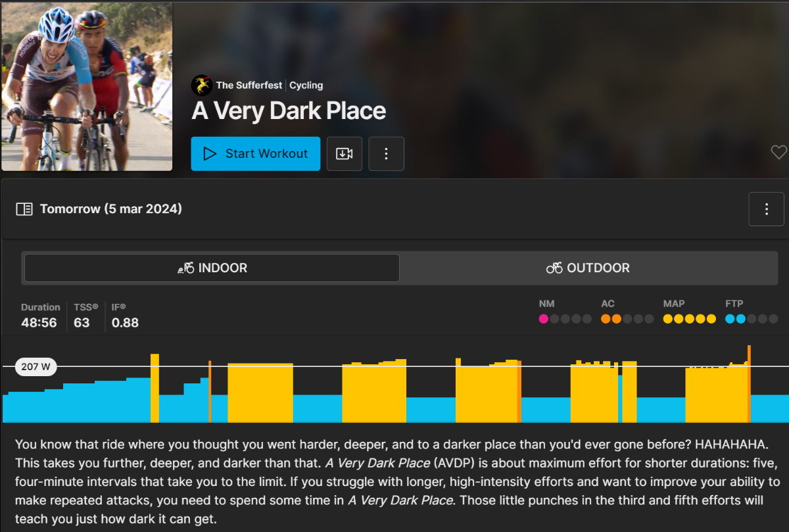Click the blue FTP rating dots
789x532 pixels.
point(735,319)
